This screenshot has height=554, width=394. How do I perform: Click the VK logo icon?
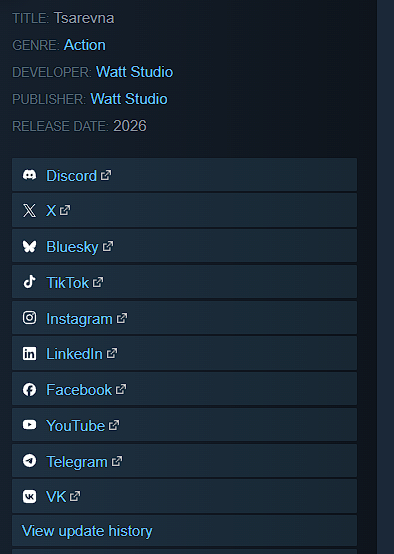[29, 496]
